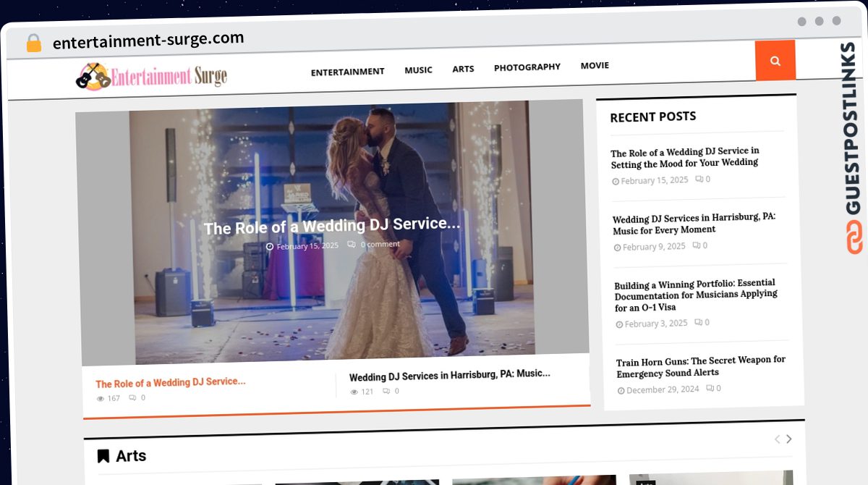This screenshot has height=485, width=868.
Task: Go to next Arts slide arrow
Action: [789, 439]
